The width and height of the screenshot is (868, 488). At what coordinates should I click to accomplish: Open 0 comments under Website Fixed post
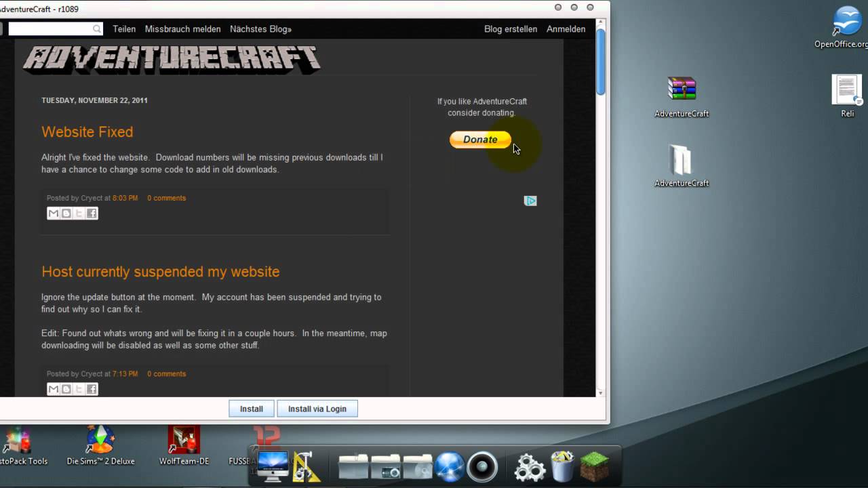tap(166, 198)
